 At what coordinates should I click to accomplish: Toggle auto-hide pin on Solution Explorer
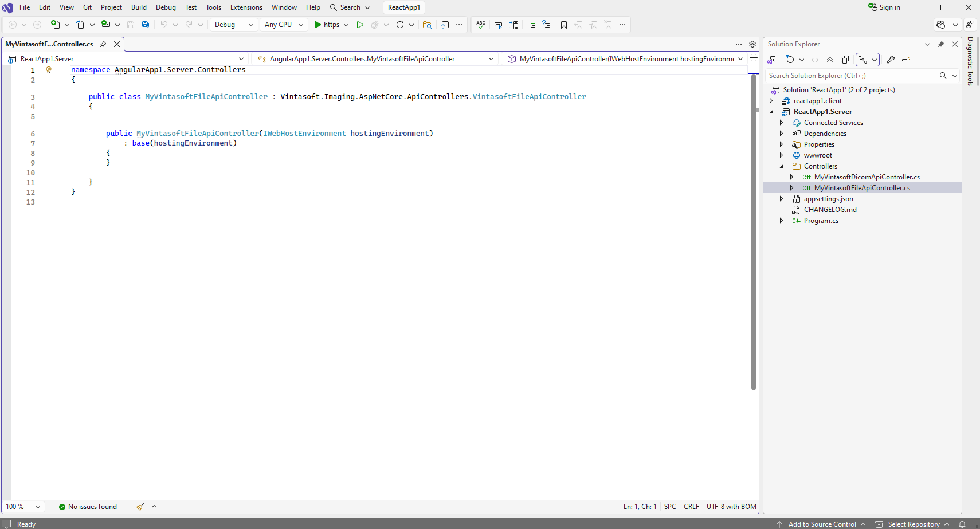point(940,44)
